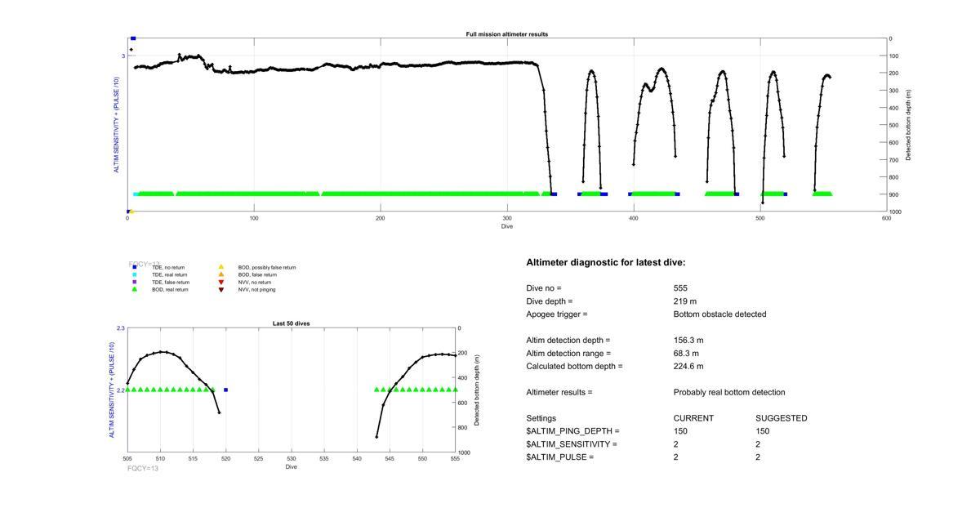Click the x-axis tick '300' on the full mission plot

tap(507, 218)
